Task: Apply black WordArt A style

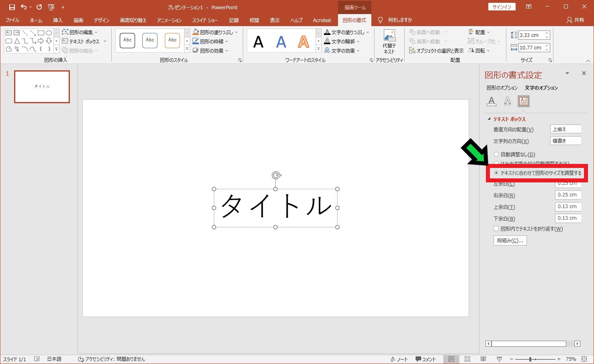Action: click(258, 42)
